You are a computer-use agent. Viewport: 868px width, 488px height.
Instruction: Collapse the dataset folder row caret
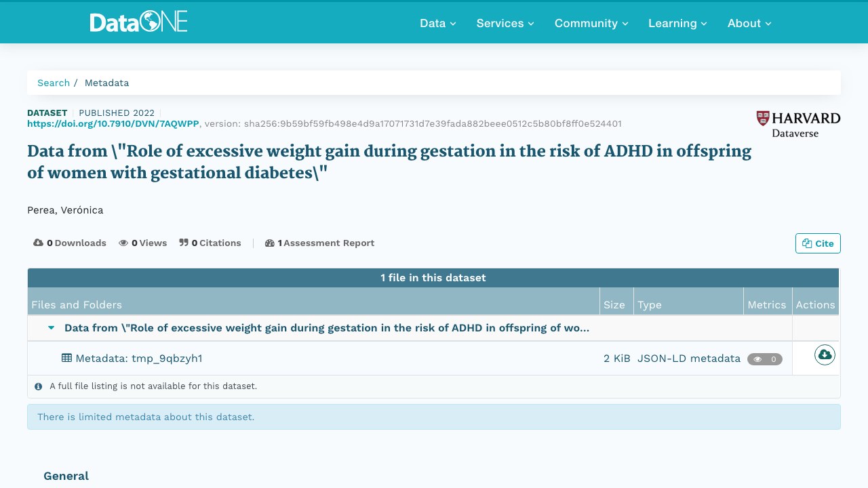[52, 328]
